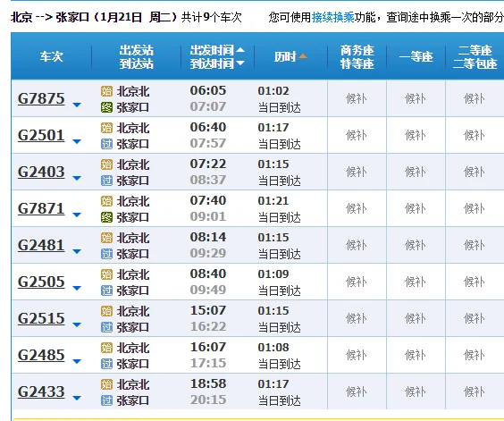Expand stop list arrow beside G2433
The height and width of the screenshot is (421, 504).
click(77, 398)
